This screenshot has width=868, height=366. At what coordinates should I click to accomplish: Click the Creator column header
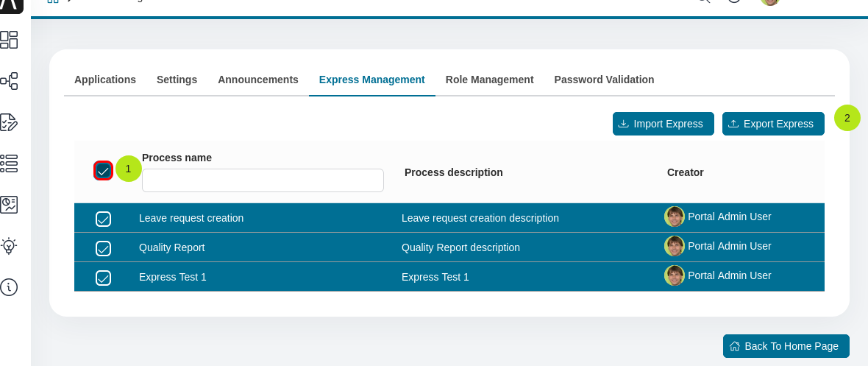click(x=686, y=172)
